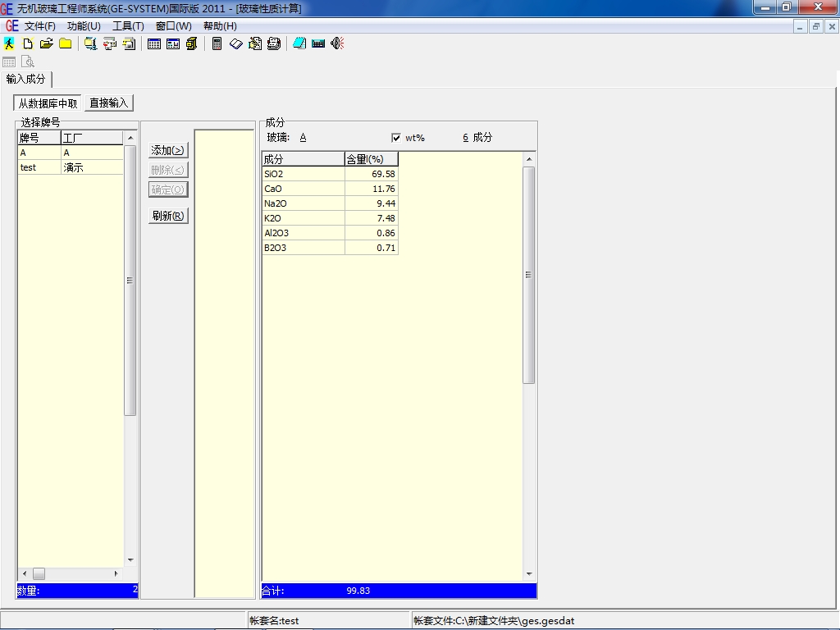Viewport: 840px width, 630px height.
Task: Click the 合计 total value 99.83
Action: (x=358, y=591)
